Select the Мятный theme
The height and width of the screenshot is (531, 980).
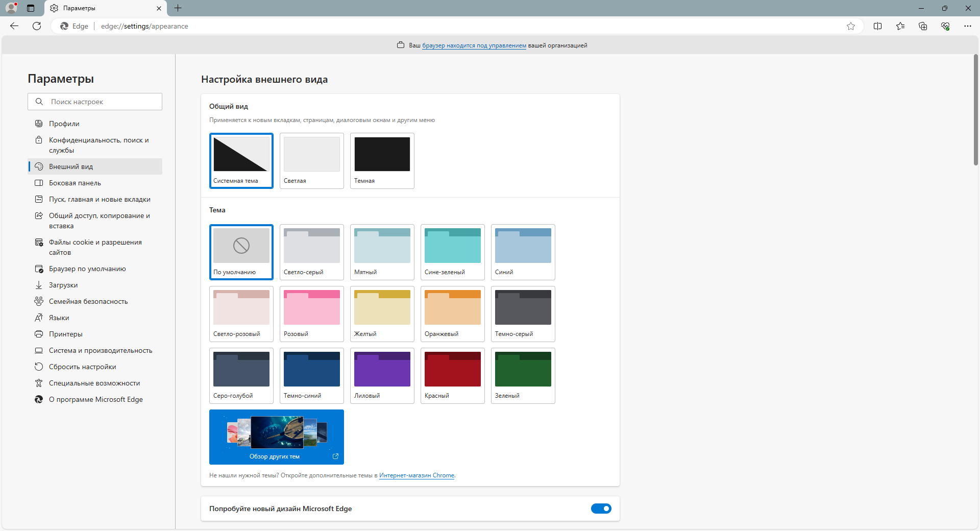point(382,252)
